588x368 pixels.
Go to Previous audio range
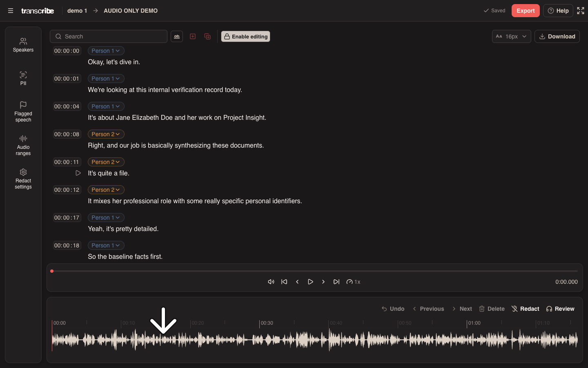(x=428, y=309)
